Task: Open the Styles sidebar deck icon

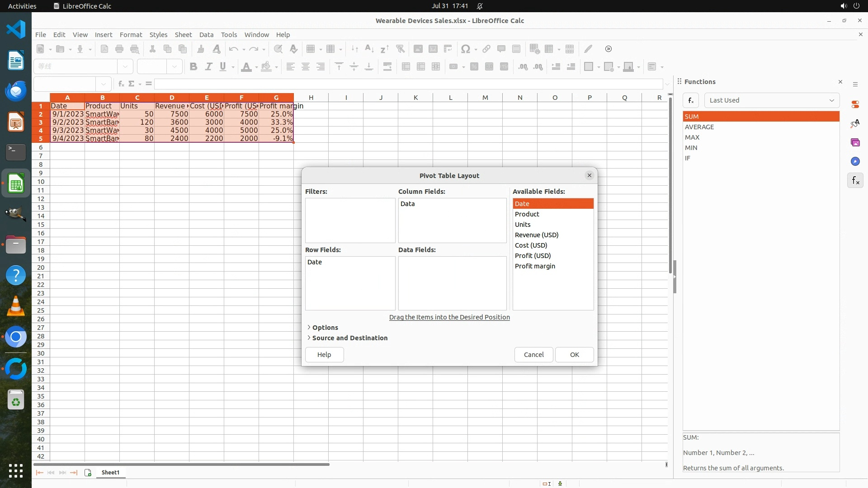Action: (855, 124)
